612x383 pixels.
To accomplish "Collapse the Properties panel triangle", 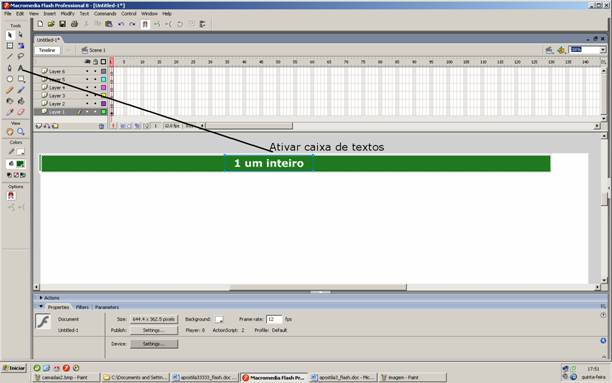I will click(x=41, y=307).
